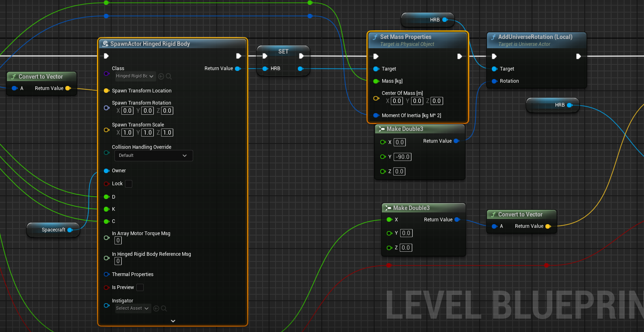This screenshot has width=644, height=332.
Task: Open the Hinged Rigid Body class dropdown
Action: point(134,76)
